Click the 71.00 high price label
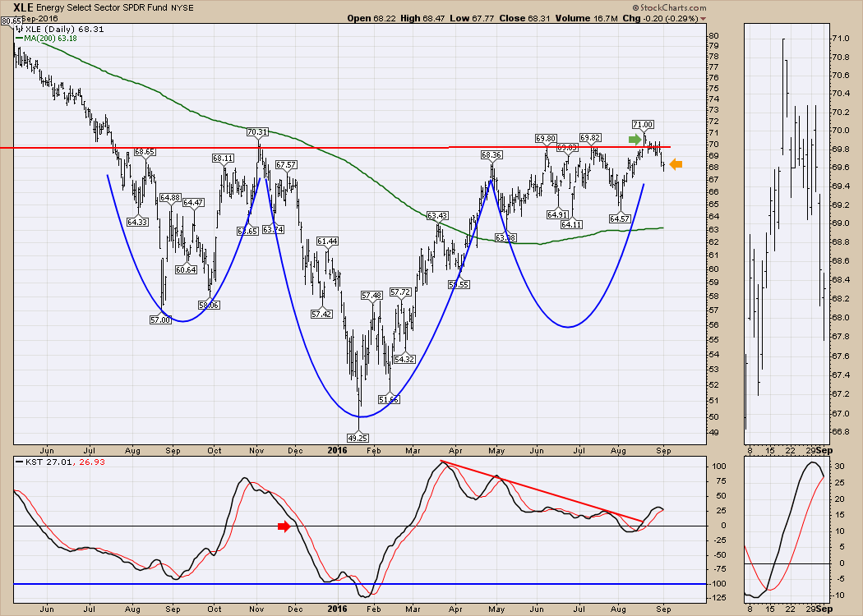Image resolution: width=863 pixels, height=616 pixels. pyautogui.click(x=643, y=124)
